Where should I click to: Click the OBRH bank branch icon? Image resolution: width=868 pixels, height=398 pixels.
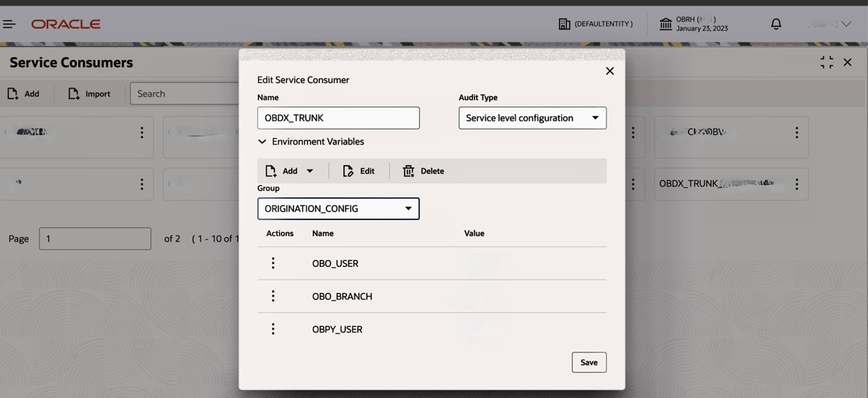(x=663, y=23)
